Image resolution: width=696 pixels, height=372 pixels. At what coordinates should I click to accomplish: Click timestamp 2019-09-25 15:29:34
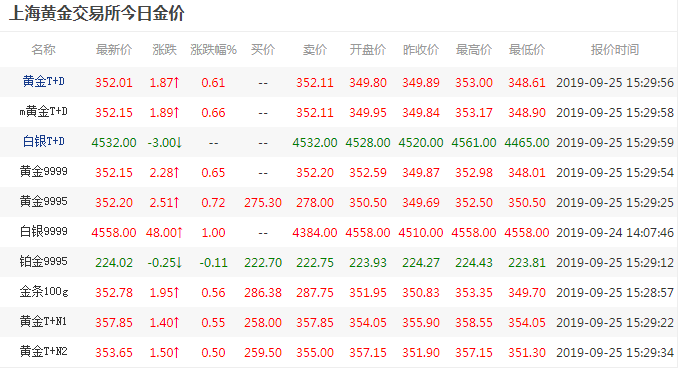[615, 353]
